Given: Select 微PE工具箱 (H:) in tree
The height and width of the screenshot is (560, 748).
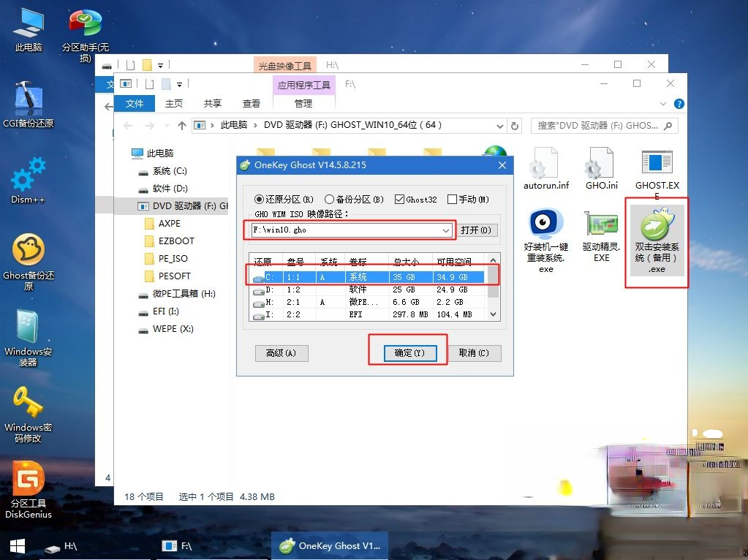Looking at the screenshot, I should (x=177, y=294).
